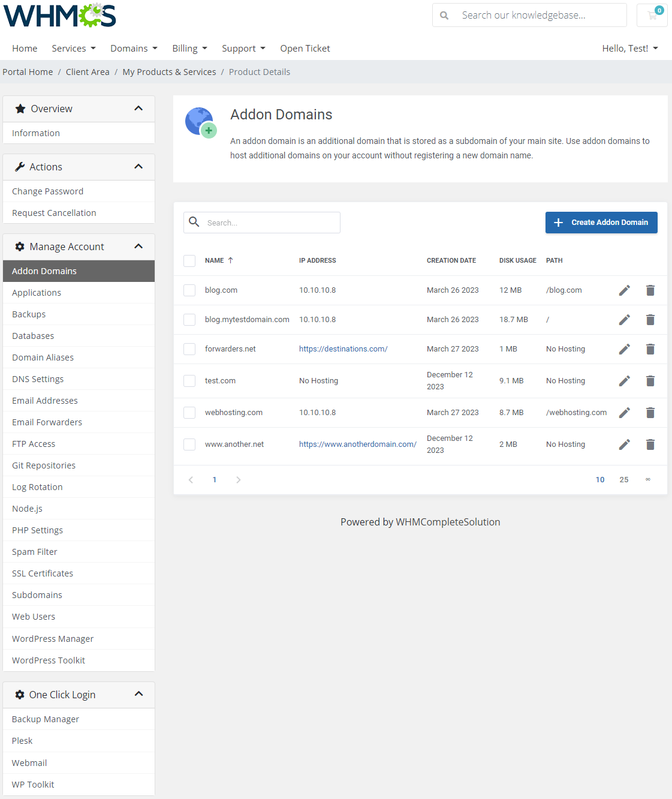Image resolution: width=672 pixels, height=799 pixels.
Task: Sort by the Name column arrow
Action: tap(230, 260)
